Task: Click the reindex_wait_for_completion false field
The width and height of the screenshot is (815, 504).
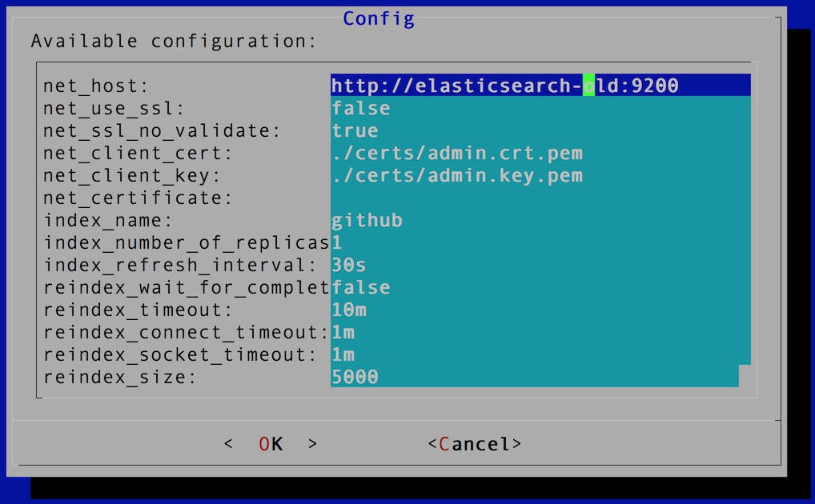Action: 540,287
